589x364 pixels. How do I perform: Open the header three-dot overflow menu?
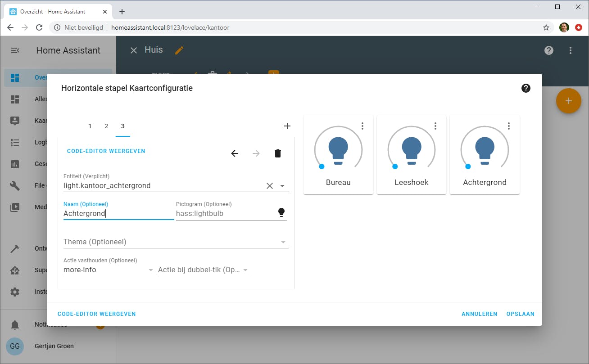[570, 50]
